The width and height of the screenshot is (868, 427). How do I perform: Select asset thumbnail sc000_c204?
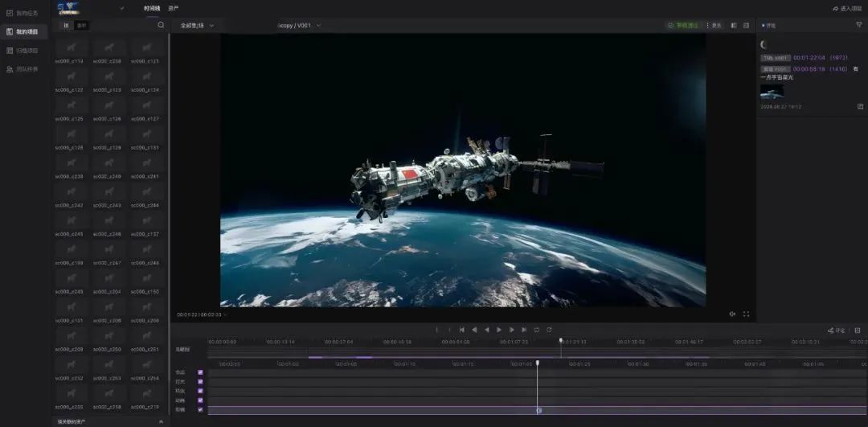point(108,278)
